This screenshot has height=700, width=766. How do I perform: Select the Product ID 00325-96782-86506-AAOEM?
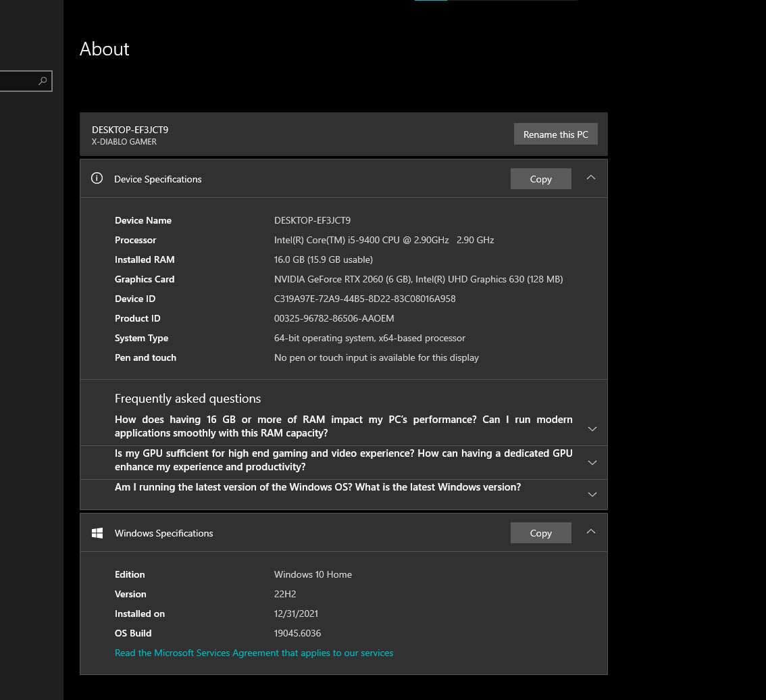[334, 318]
